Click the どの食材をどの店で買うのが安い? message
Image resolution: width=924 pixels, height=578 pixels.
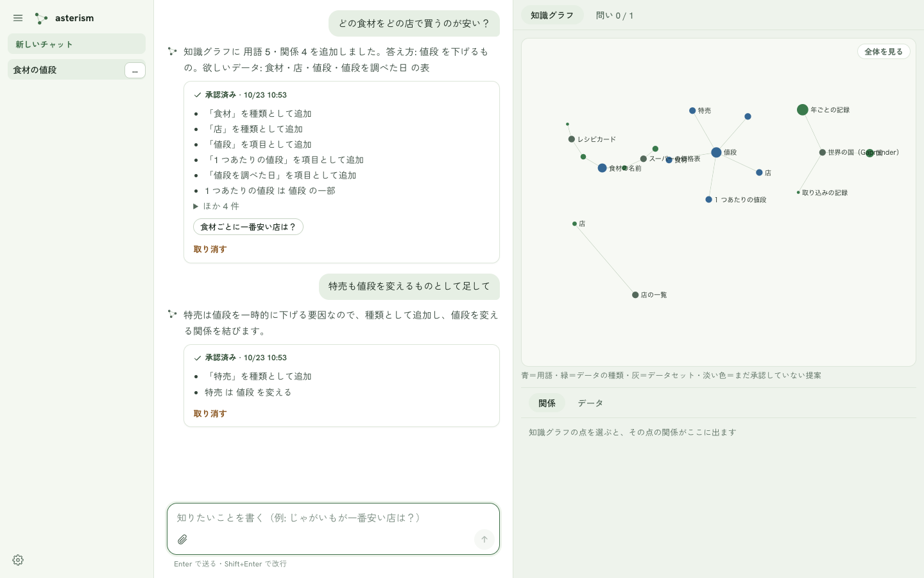(414, 24)
